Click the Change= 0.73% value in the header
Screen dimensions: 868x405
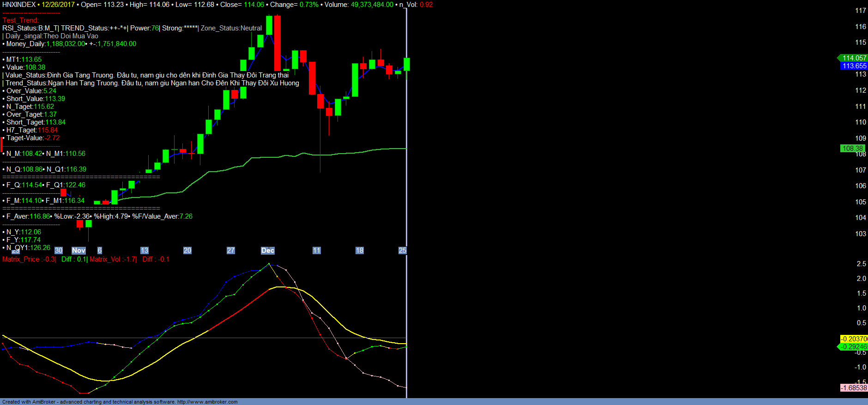(294, 5)
